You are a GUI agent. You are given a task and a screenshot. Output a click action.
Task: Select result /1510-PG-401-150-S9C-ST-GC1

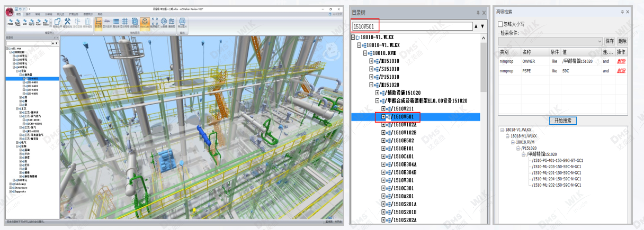point(557,160)
